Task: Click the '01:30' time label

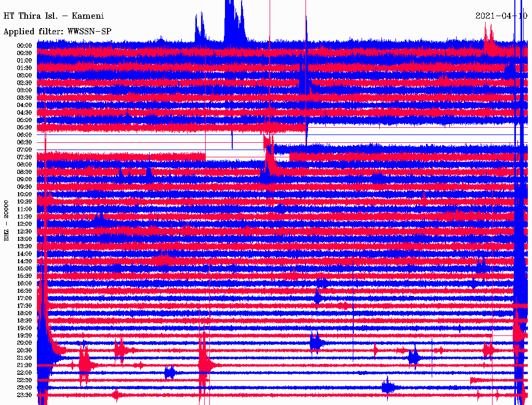Action: pyautogui.click(x=24, y=68)
